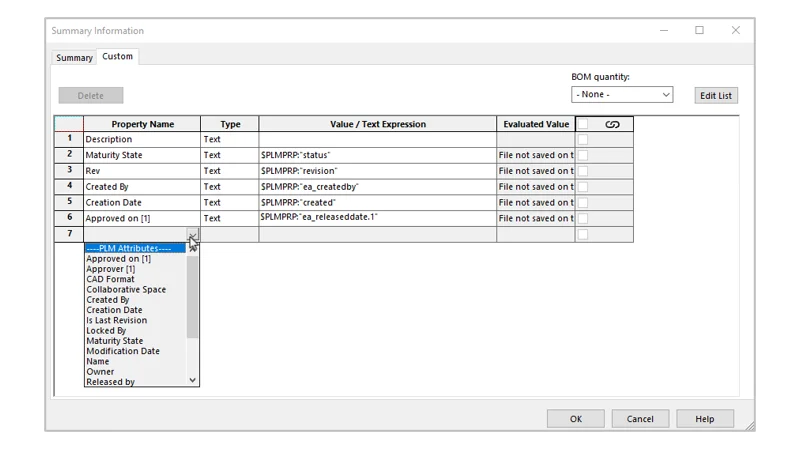Click scroll down arrow in attribute list
This screenshot has height=450, width=800.
(x=193, y=380)
